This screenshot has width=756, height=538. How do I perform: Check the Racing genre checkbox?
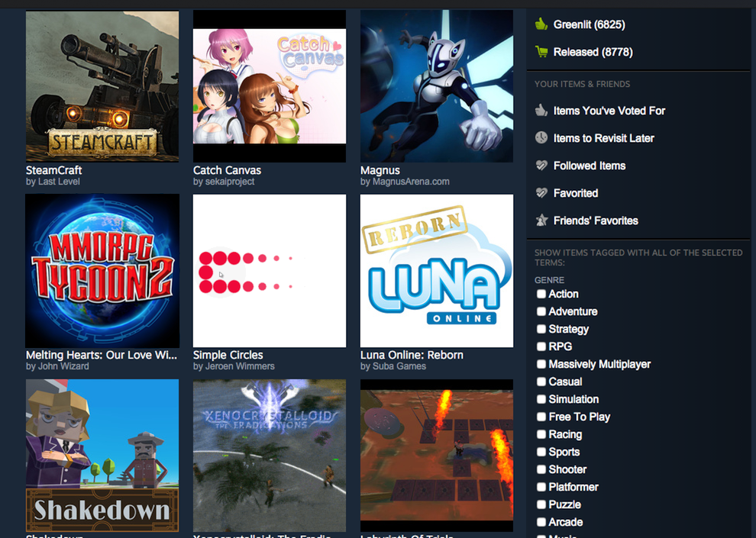coord(541,434)
